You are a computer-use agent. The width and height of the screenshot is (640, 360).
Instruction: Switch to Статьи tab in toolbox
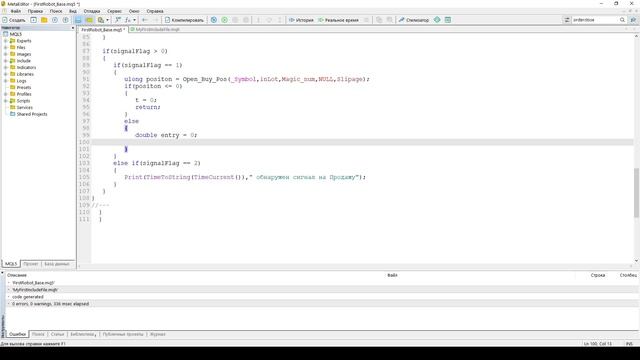(x=58, y=334)
